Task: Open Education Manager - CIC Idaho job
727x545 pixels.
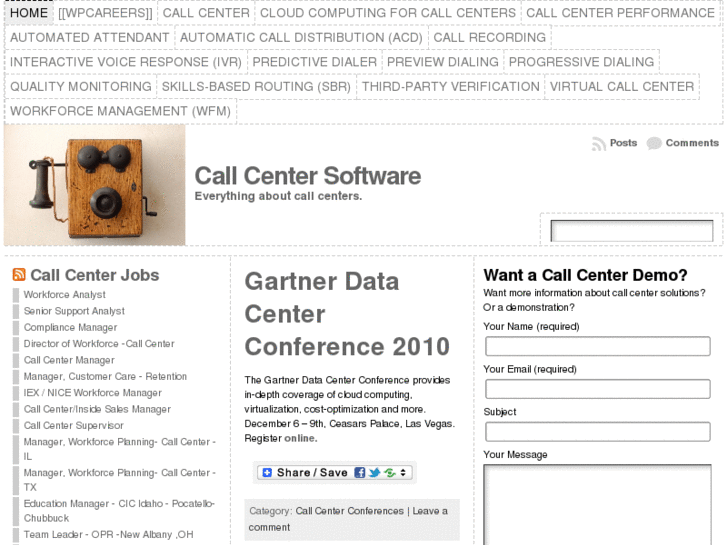Action: 119,511
